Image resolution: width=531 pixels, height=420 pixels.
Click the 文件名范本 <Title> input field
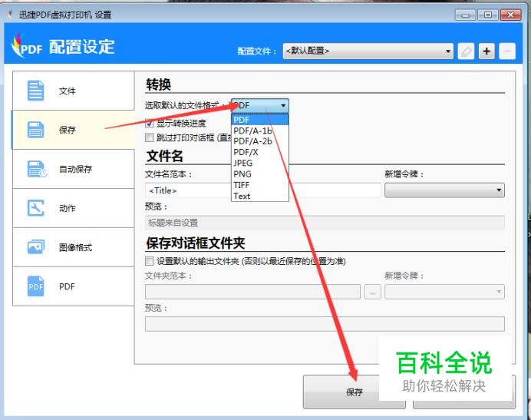pos(262,190)
